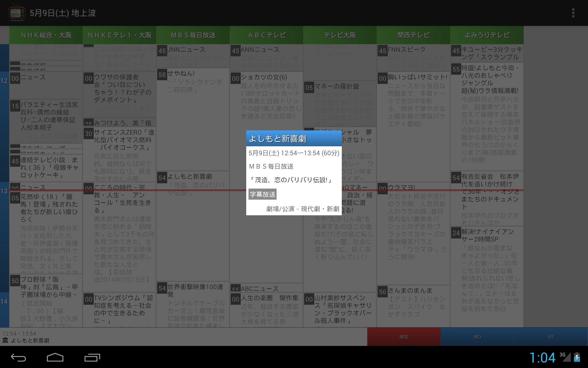The width and height of the screenshot is (588, 368).
Task: Open the 人生の楽園 傑作集 program
Action: click(x=266, y=310)
